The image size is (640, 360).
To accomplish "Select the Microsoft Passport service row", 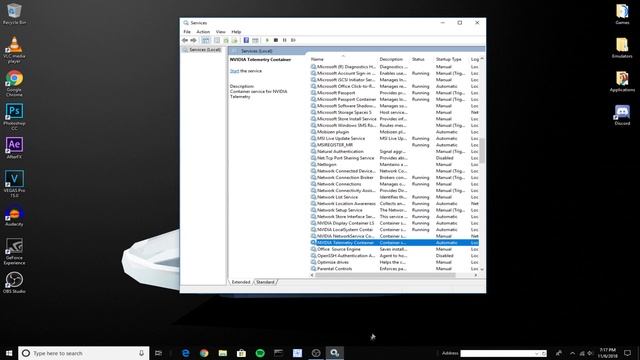I will tap(394, 93).
